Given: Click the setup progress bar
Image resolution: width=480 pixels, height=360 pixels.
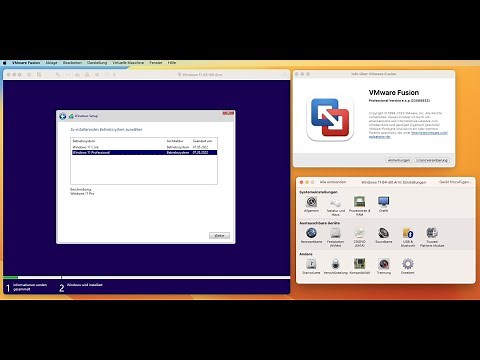Looking at the screenshot, I should point(147,277).
